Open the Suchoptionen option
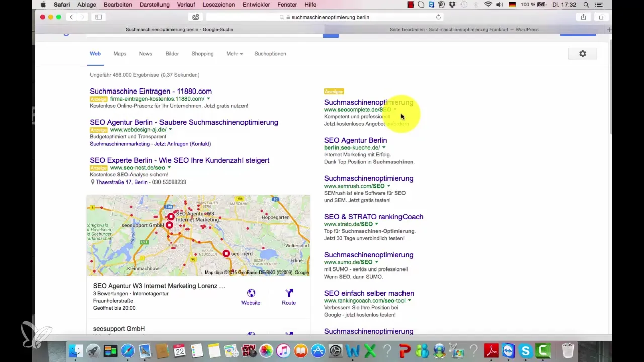The image size is (644, 362). [x=270, y=54]
